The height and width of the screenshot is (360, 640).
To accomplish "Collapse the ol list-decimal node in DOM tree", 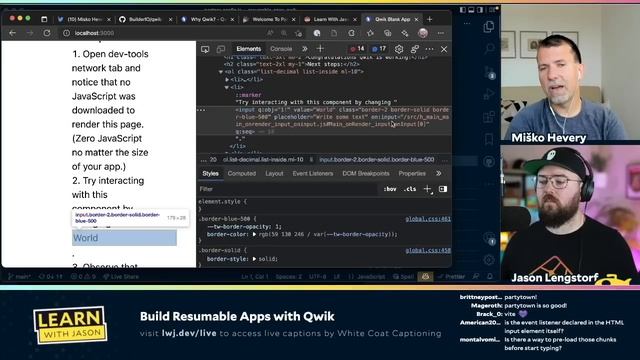I will pos(221,72).
